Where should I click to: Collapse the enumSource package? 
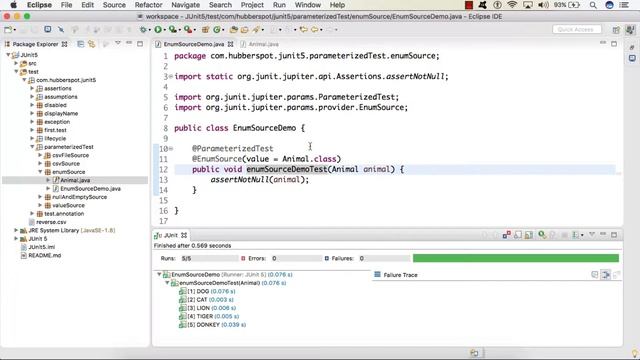coord(40,172)
